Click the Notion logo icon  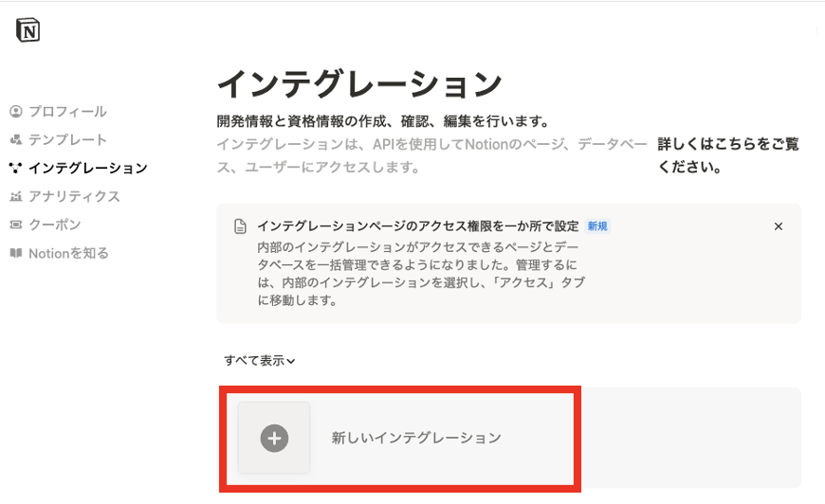pyautogui.click(x=28, y=30)
